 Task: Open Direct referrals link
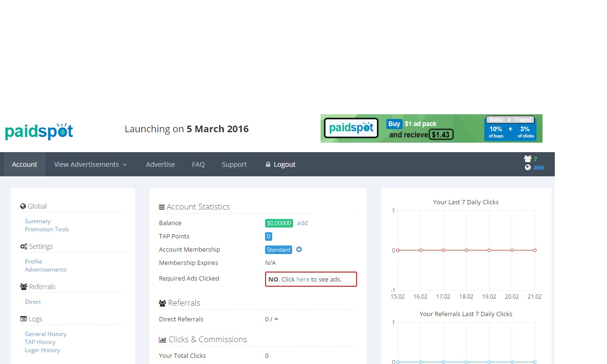[x=33, y=302]
